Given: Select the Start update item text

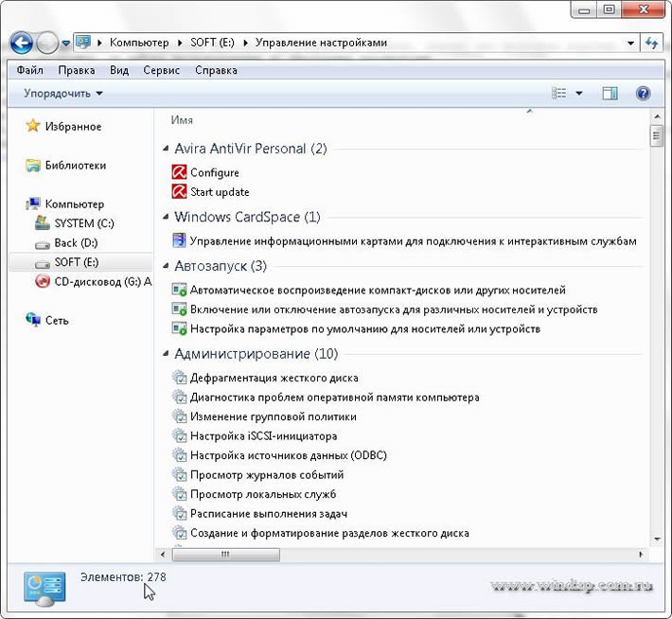Looking at the screenshot, I should click(220, 191).
